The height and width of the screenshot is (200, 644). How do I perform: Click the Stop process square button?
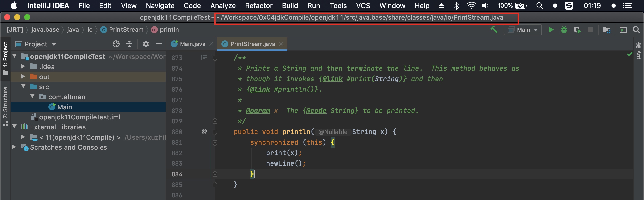click(590, 30)
